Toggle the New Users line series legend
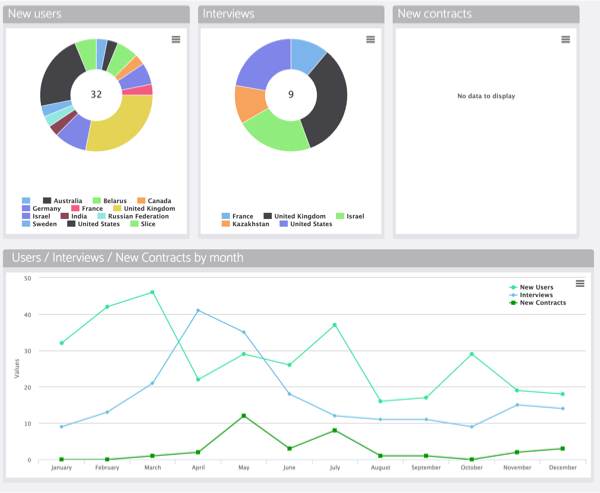 click(531, 287)
